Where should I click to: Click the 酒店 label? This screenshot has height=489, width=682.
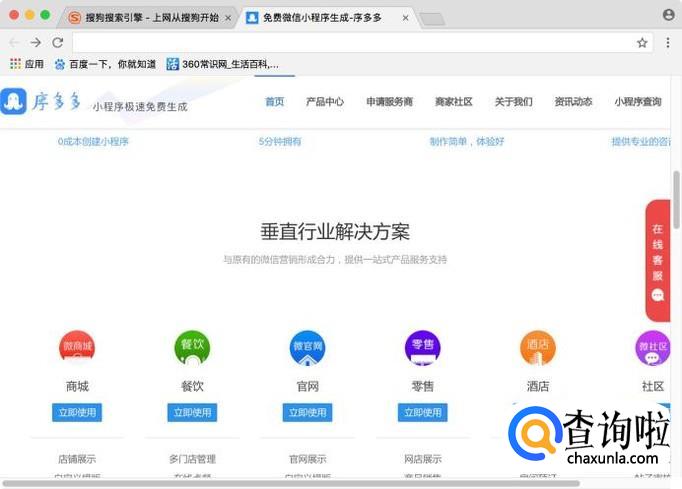click(x=538, y=386)
